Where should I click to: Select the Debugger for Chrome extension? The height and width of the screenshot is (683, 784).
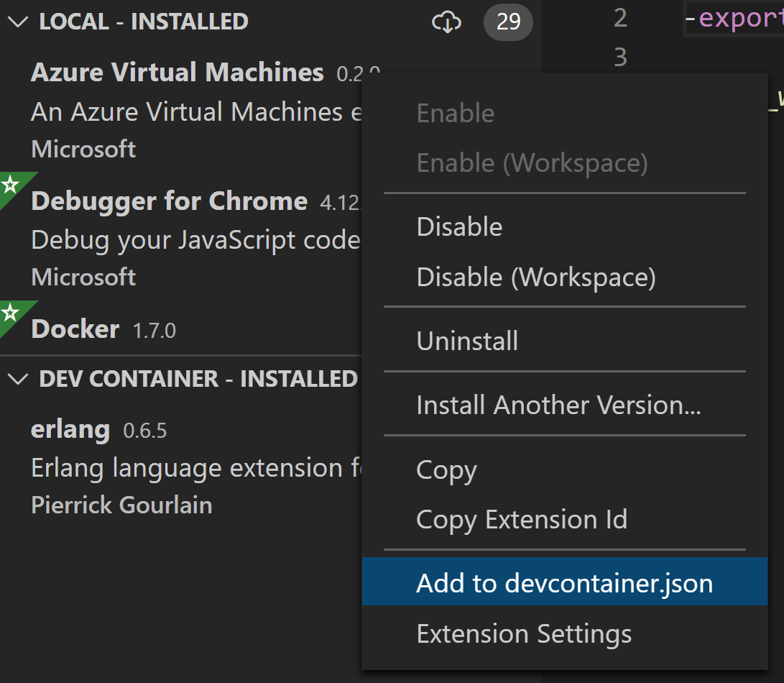pyautogui.click(x=170, y=201)
